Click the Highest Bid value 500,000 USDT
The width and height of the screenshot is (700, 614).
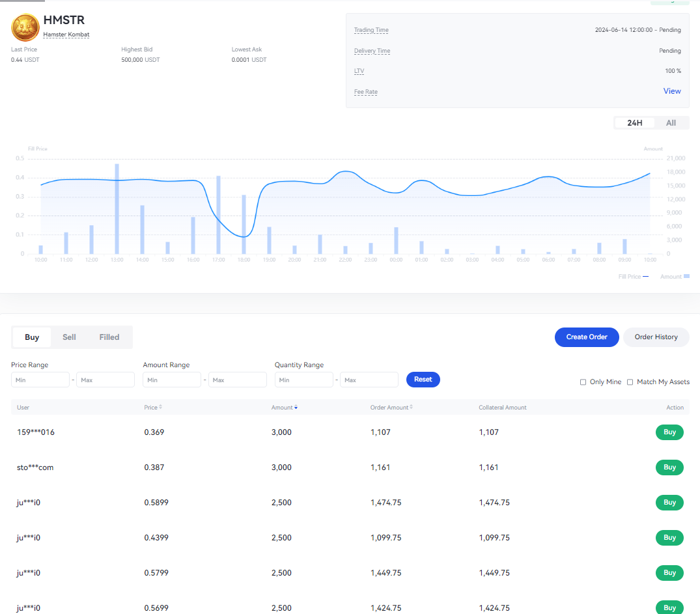(x=140, y=60)
